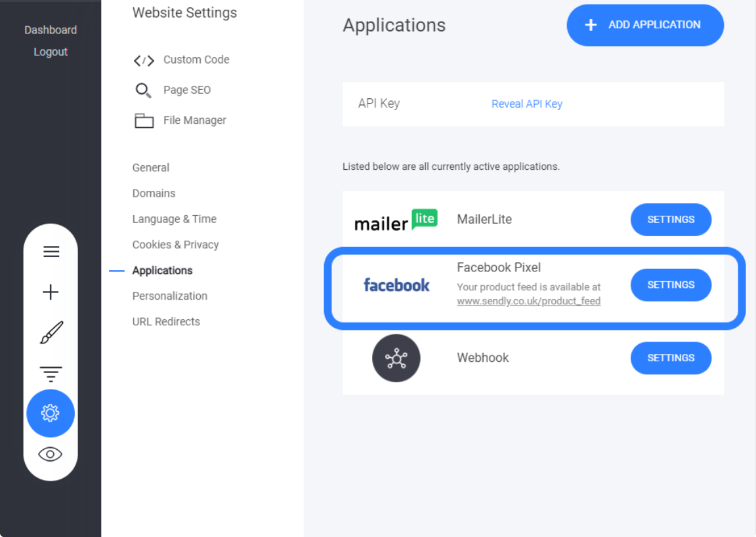Open the filter lines icon in sidebar
This screenshot has height=537, width=756.
tap(51, 374)
